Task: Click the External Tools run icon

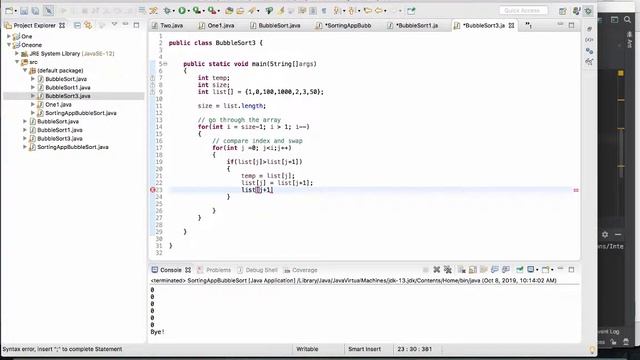Action: [x=212, y=11]
